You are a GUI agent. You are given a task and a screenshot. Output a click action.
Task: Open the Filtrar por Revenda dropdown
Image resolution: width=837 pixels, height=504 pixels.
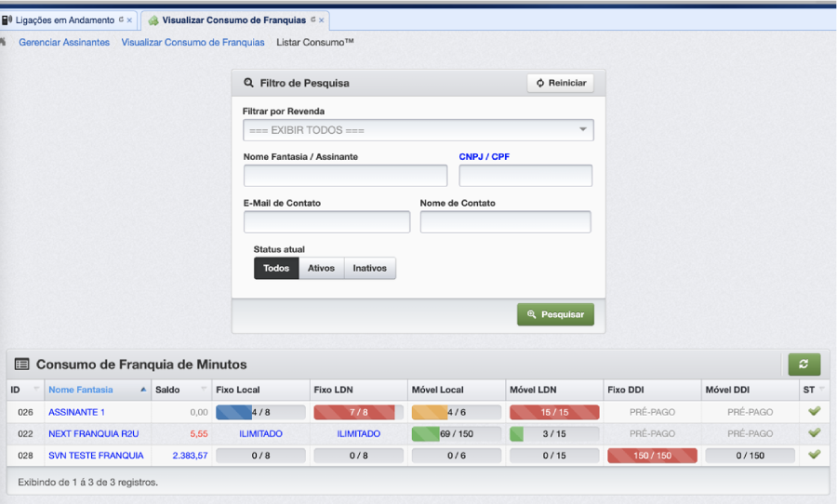click(x=418, y=130)
